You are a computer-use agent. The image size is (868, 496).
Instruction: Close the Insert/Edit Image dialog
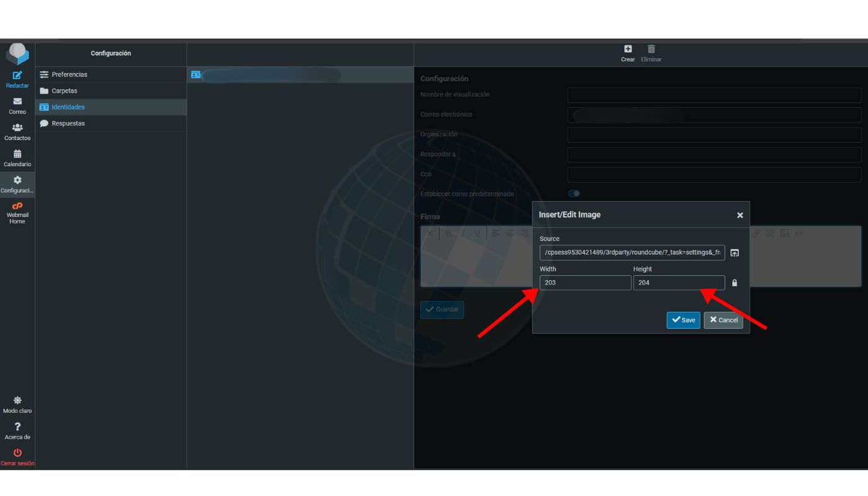click(740, 215)
